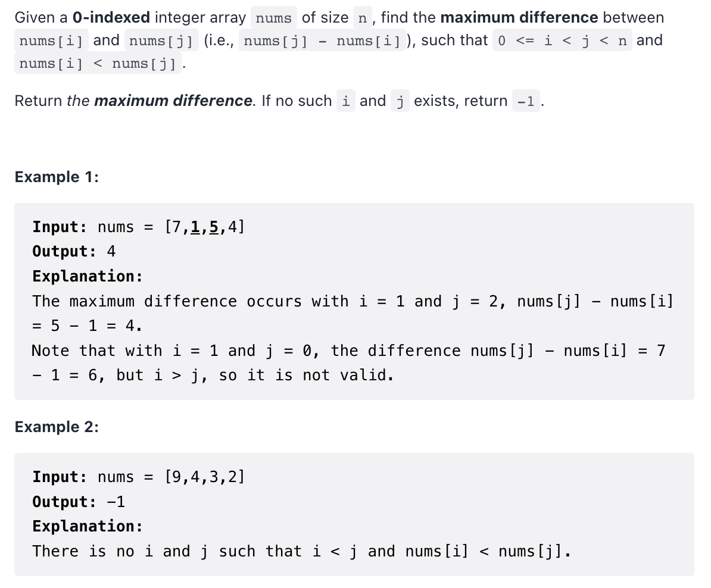The height and width of the screenshot is (588, 711).
Task: Click bold "maximum difference" in the first sentence
Action: [519, 17]
